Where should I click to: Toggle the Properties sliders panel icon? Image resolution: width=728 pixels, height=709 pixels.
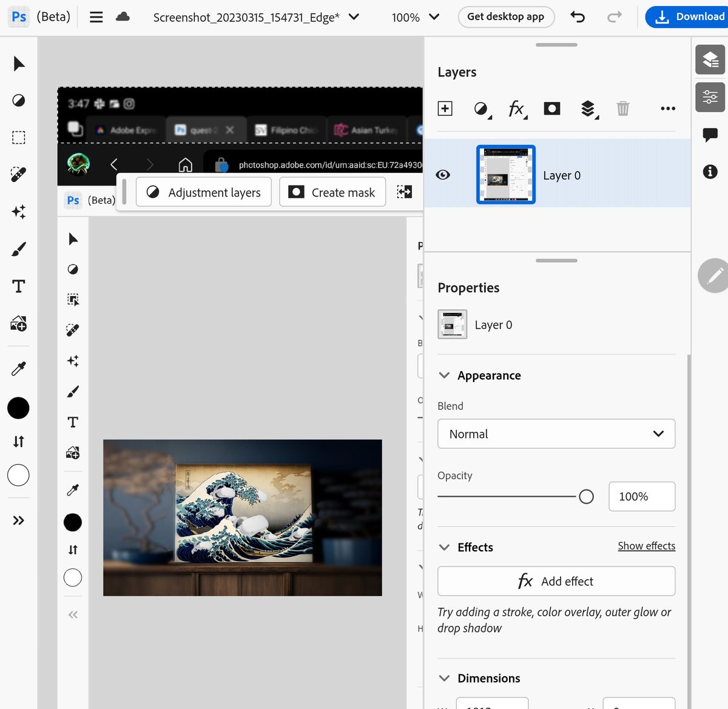(710, 96)
